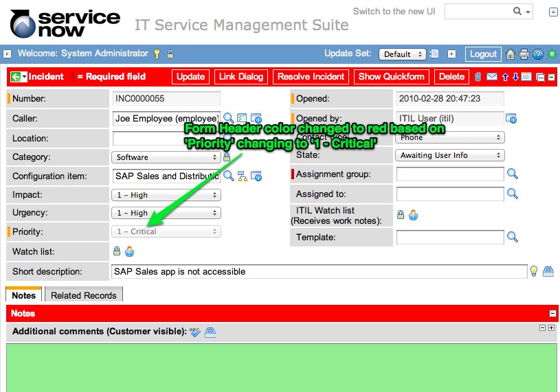The height and width of the screenshot is (392, 560).
Task: View Configuration item info popup icon
Action: click(x=256, y=176)
